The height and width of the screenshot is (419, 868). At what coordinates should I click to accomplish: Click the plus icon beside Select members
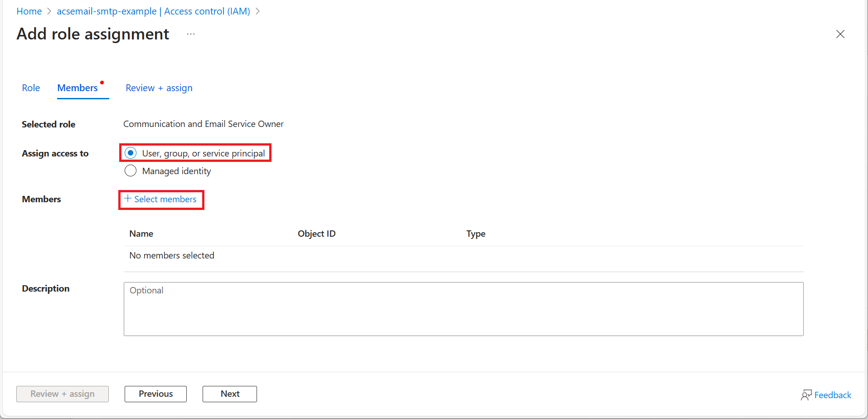coord(128,199)
